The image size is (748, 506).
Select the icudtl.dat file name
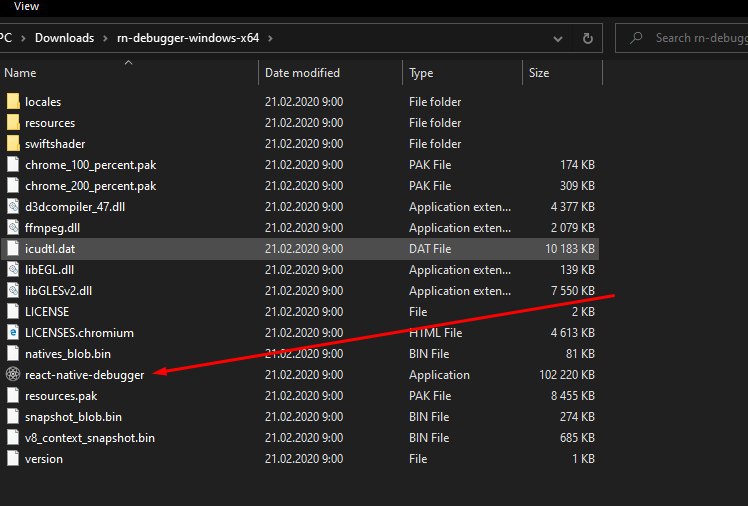coord(50,248)
